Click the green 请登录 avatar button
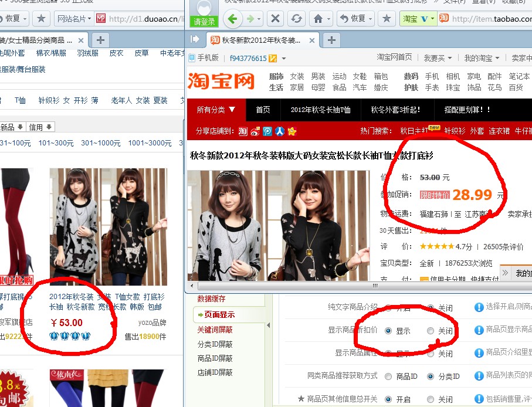 coord(204,13)
